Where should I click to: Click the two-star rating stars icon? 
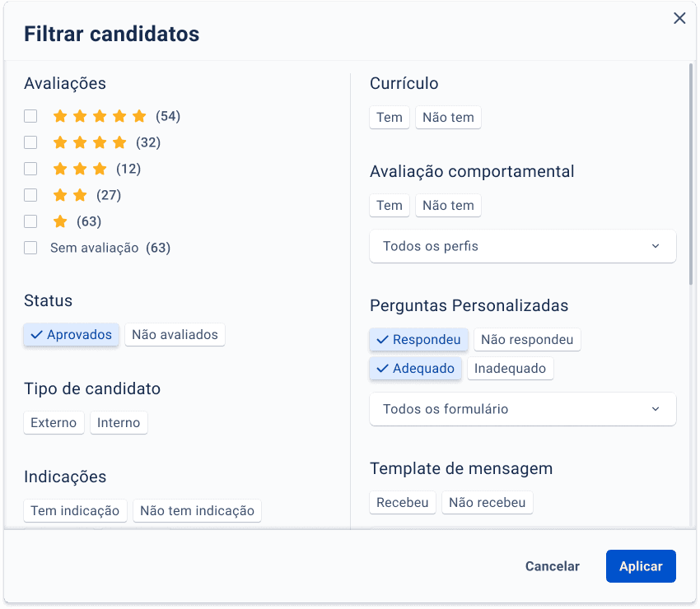(70, 195)
